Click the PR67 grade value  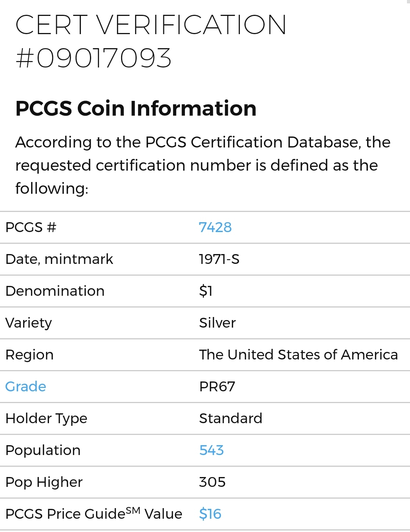217,386
